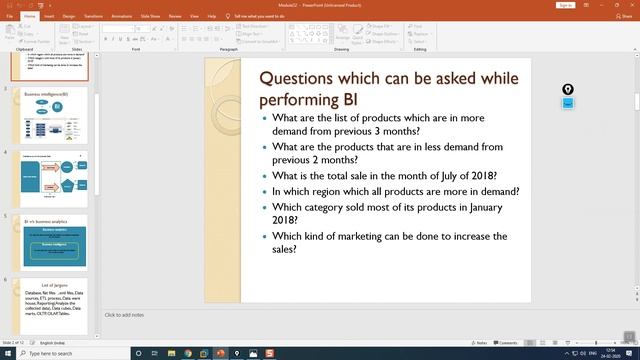Switch to Slide Sorter view icon

(x=542, y=343)
